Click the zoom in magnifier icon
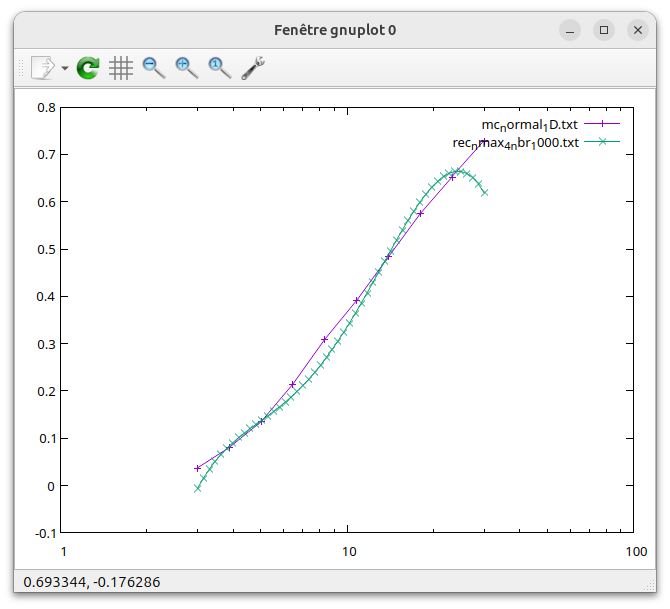670x609 pixels. pyautogui.click(x=187, y=68)
